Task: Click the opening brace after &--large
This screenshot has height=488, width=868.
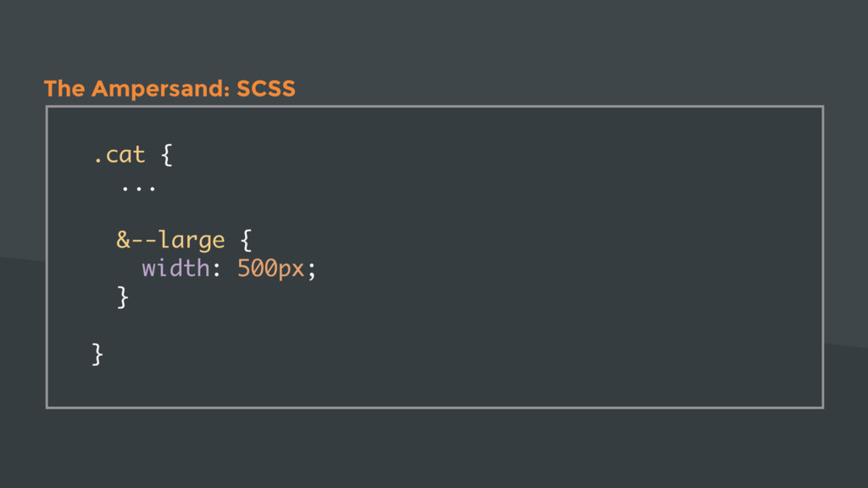Action: [x=247, y=240]
